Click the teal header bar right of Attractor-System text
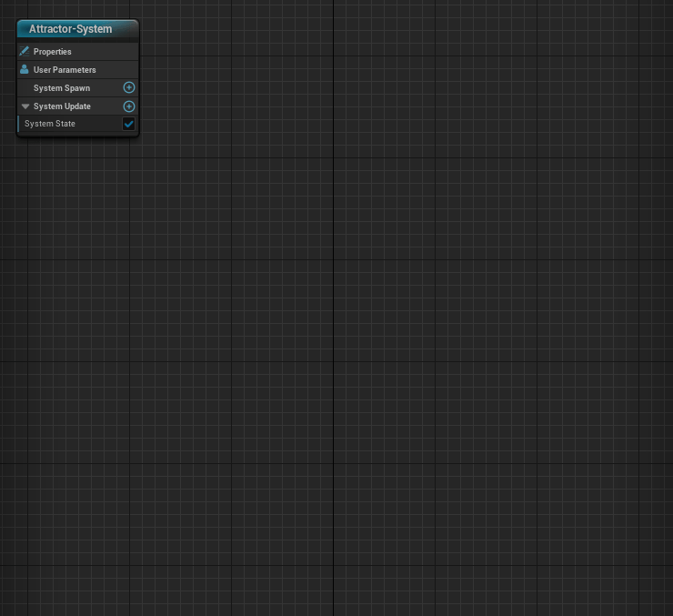673x616 pixels. tap(126, 29)
